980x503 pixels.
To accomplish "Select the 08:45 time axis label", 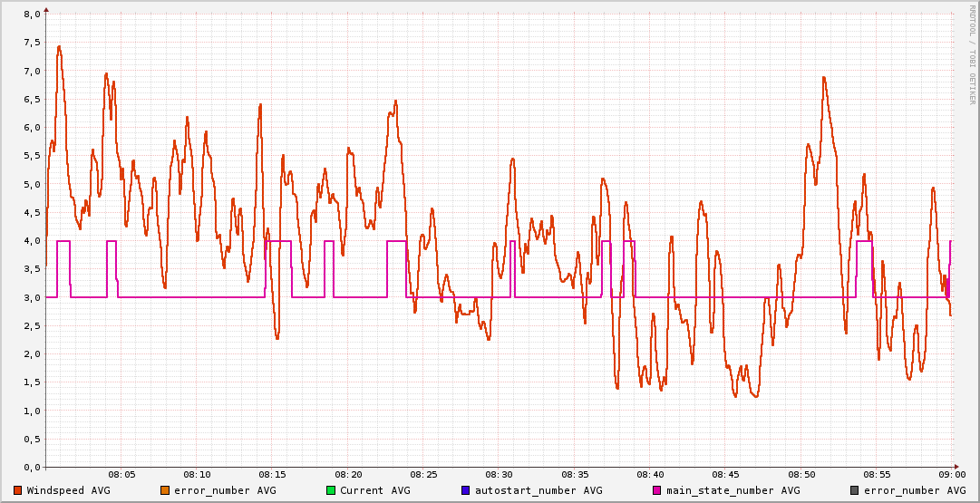I will tap(725, 474).
